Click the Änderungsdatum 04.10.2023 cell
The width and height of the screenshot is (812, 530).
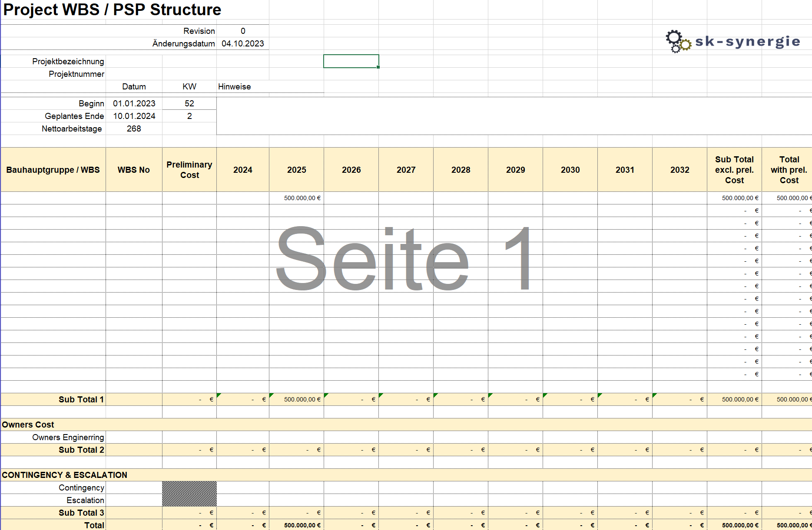(x=243, y=43)
